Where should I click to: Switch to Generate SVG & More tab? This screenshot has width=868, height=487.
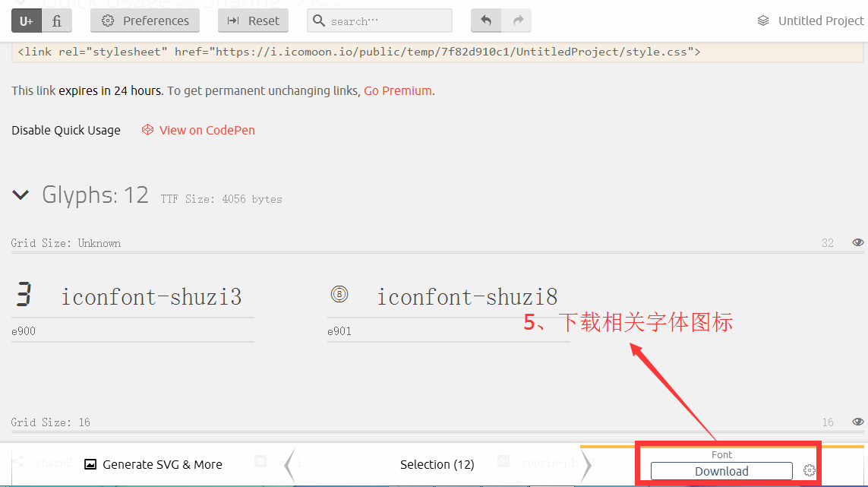click(x=153, y=464)
